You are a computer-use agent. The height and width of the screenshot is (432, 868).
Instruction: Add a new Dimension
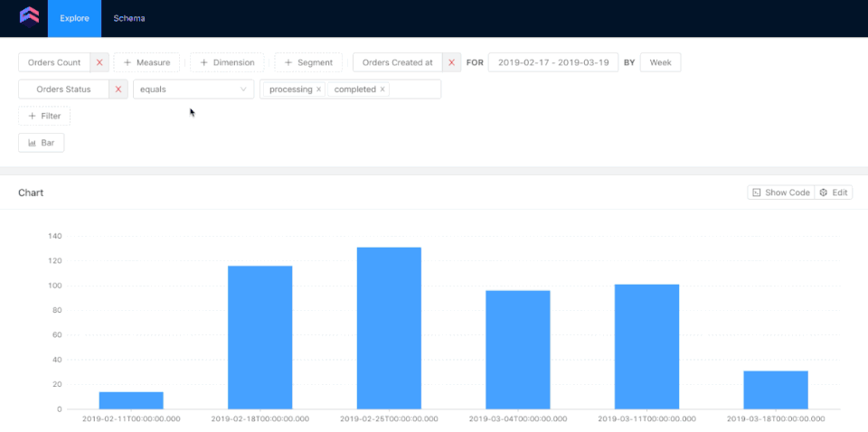coord(227,62)
